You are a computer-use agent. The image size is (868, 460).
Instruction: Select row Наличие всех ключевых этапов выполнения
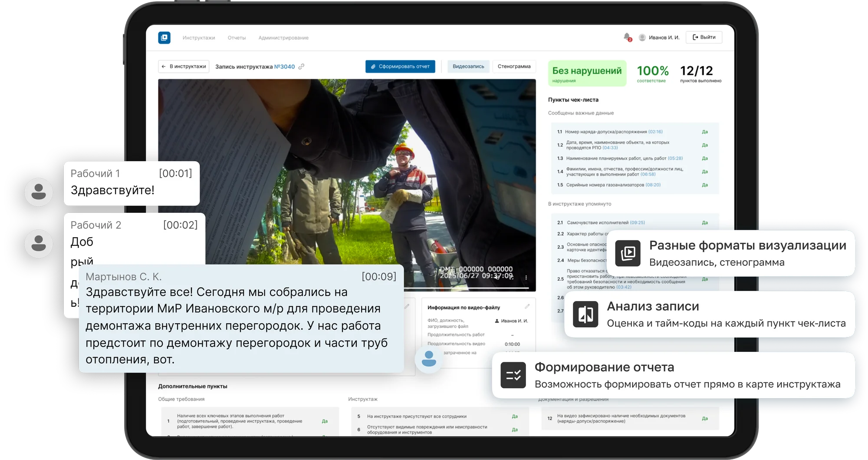pos(250,421)
